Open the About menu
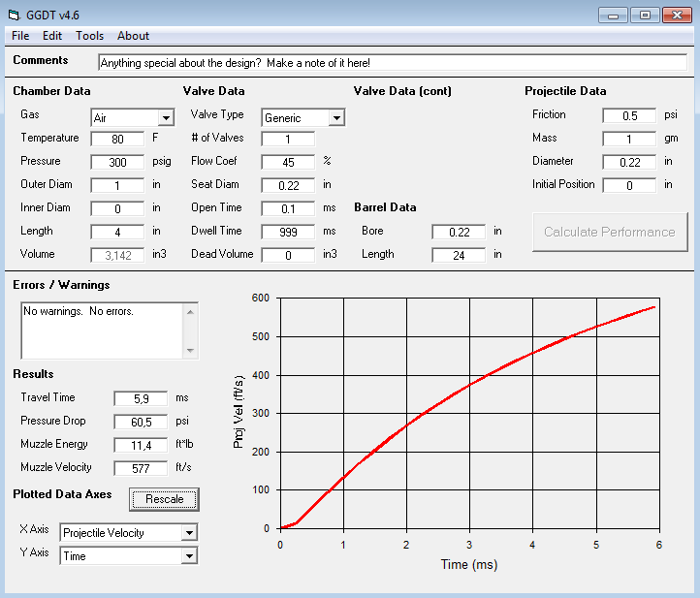The height and width of the screenshot is (598, 700). [133, 36]
